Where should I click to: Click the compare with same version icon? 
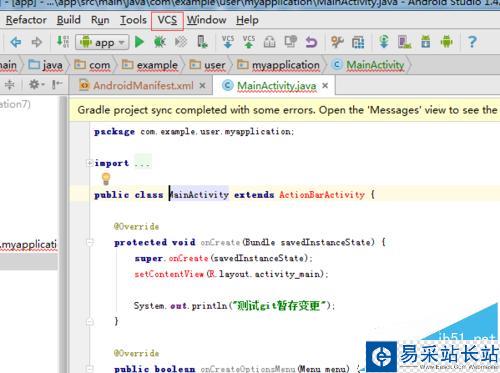291,42
